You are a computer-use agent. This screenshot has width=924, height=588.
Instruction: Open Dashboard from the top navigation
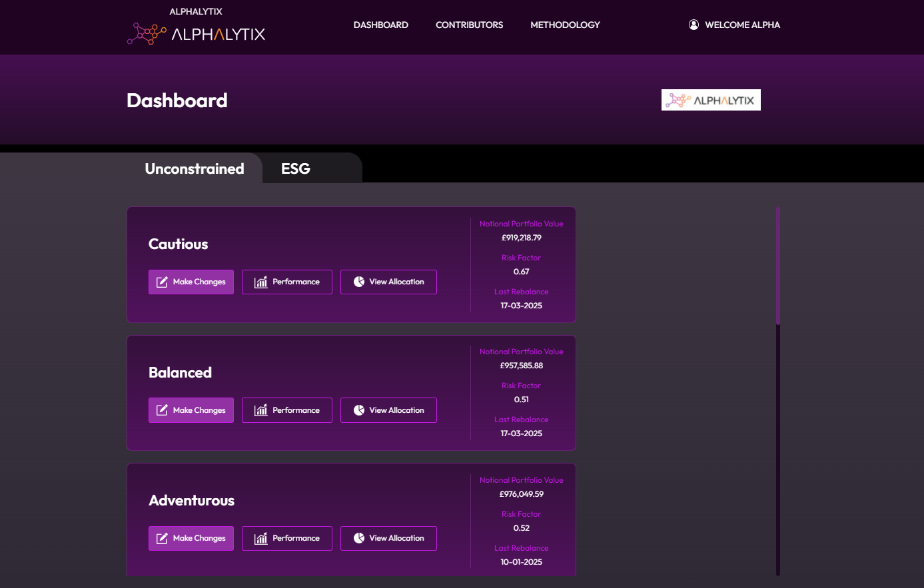tap(380, 25)
